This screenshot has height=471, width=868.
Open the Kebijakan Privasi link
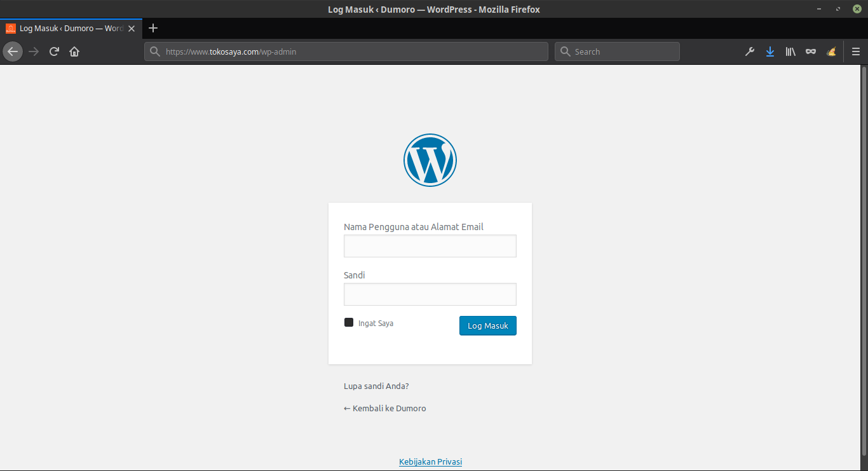pos(430,461)
